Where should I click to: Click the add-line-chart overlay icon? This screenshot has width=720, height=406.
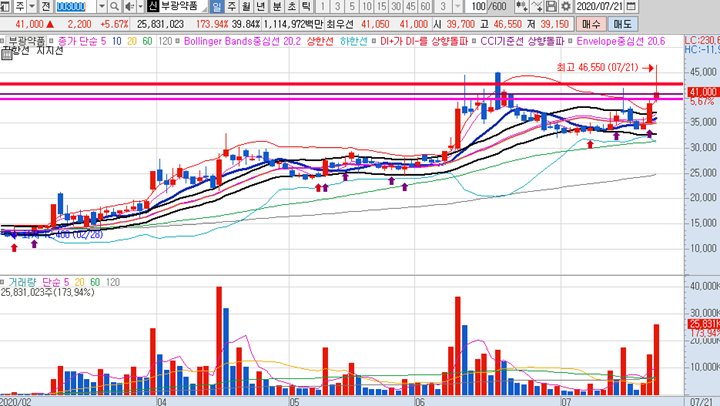[536, 6]
